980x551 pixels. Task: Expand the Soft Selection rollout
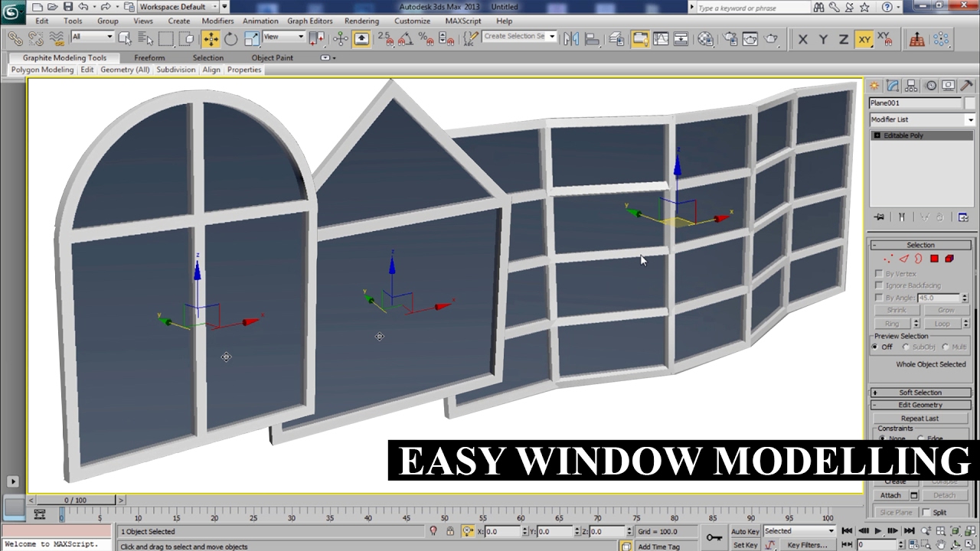click(x=920, y=393)
